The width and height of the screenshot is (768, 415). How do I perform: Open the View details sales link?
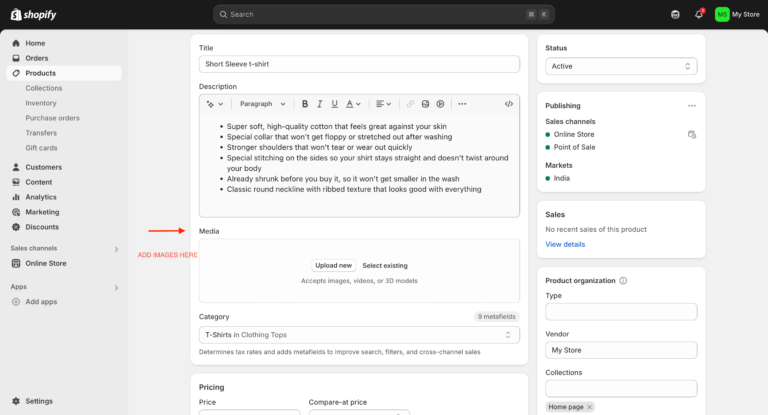click(x=565, y=244)
